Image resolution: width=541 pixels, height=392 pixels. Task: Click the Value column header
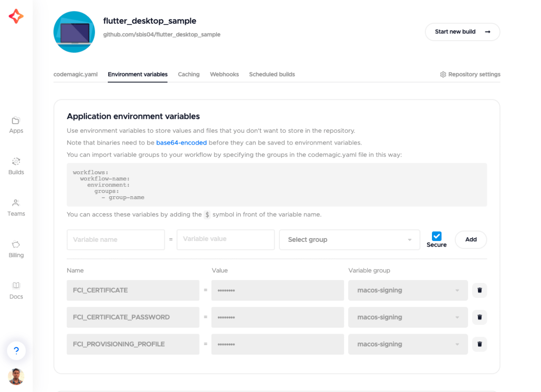[219, 270]
